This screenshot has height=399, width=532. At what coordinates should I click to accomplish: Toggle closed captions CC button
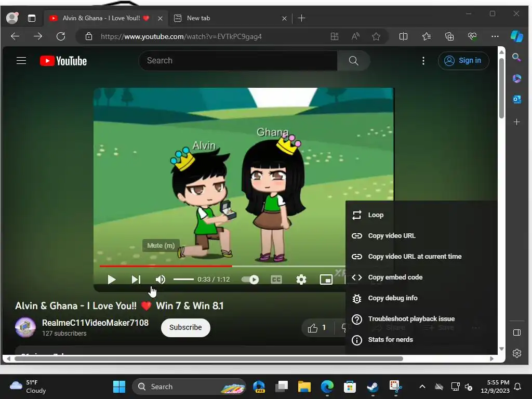click(276, 280)
